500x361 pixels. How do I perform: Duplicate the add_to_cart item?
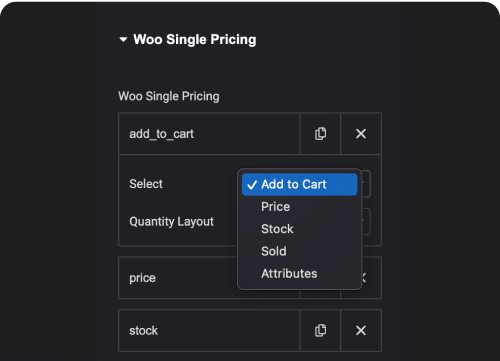320,134
